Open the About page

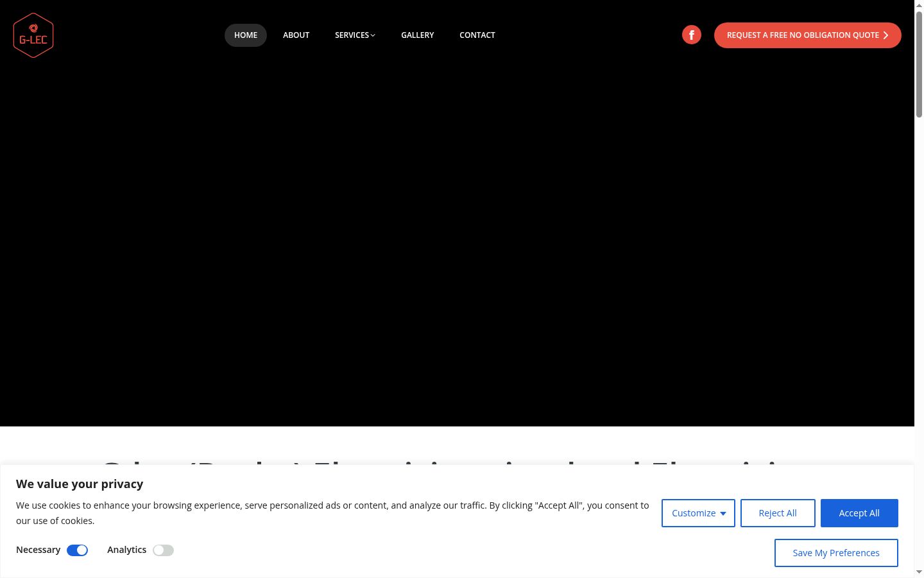tap(296, 35)
